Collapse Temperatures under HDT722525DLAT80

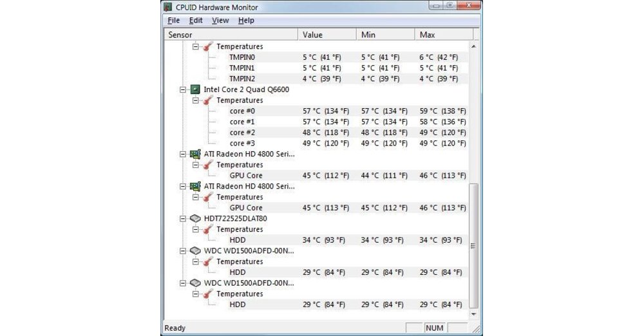pos(196,229)
